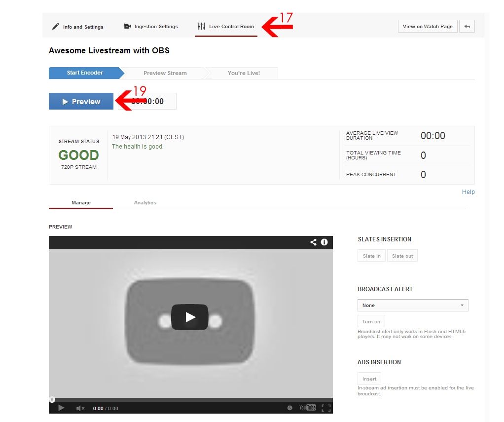The height and width of the screenshot is (422, 504).
Task: Click the Slate out button
Action: coord(402,256)
